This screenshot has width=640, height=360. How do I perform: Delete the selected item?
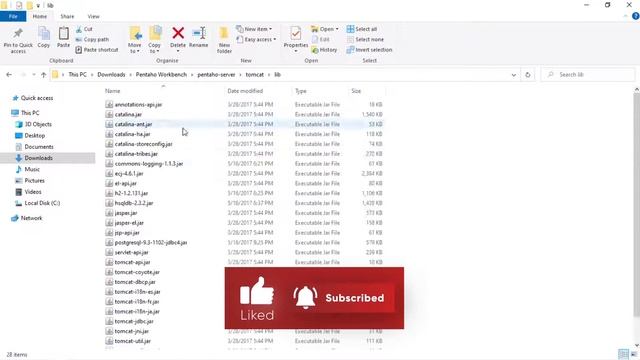pyautogui.click(x=178, y=39)
